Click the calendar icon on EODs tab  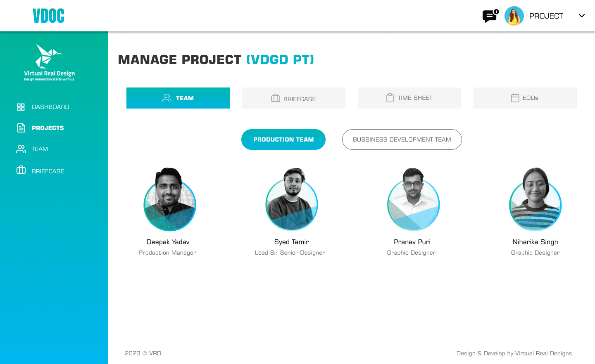pos(515,98)
